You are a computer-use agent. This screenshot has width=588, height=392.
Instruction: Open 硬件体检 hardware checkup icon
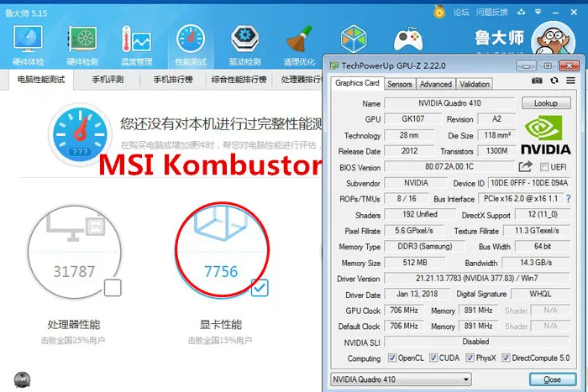coord(27,42)
